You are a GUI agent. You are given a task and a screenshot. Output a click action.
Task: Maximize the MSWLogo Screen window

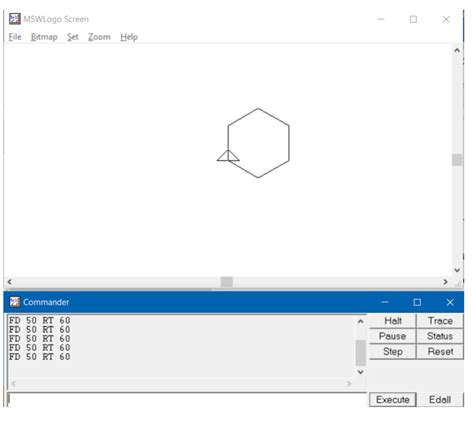tap(413, 19)
